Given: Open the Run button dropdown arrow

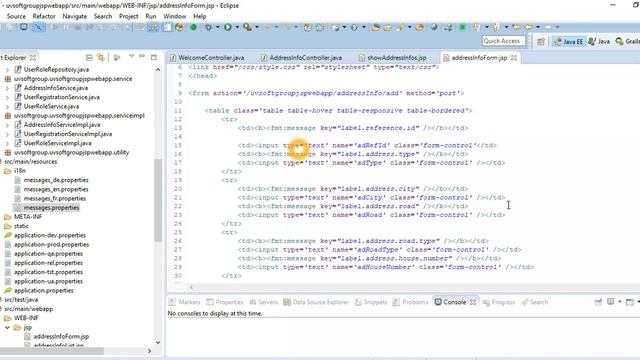Looking at the screenshot, I should coord(237,27).
